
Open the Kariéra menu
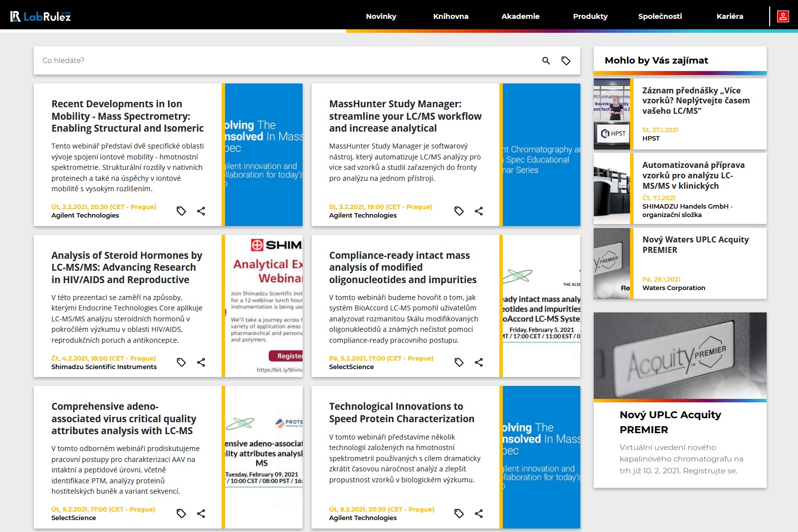point(730,16)
